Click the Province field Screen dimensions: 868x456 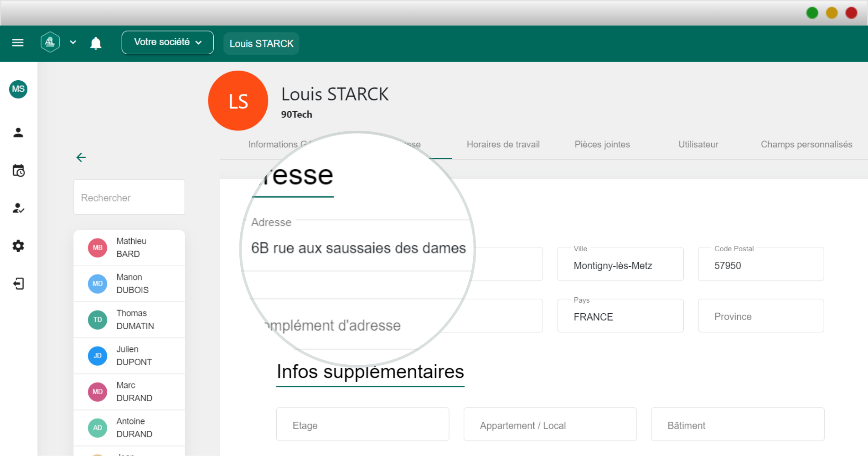(x=761, y=316)
